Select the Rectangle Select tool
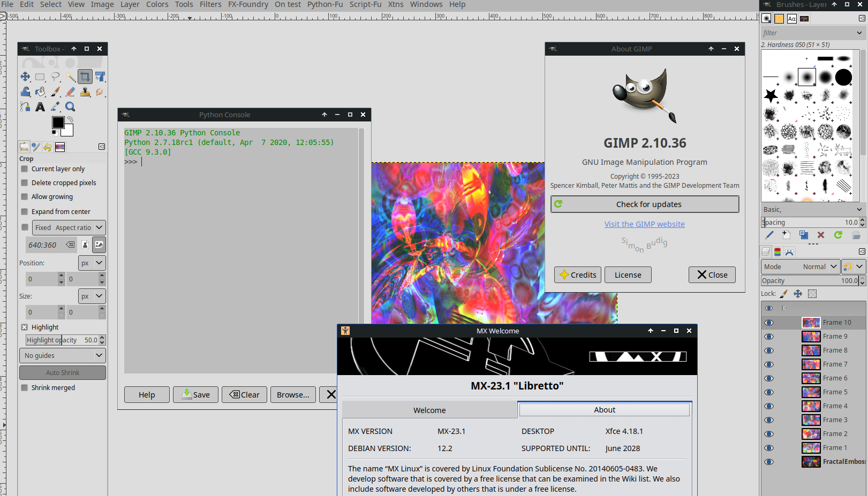 click(x=40, y=77)
